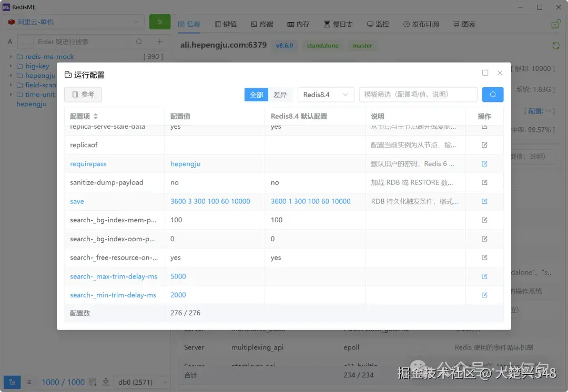Click the load-more keys icon
The height and width of the screenshot is (392, 568).
coord(93,382)
